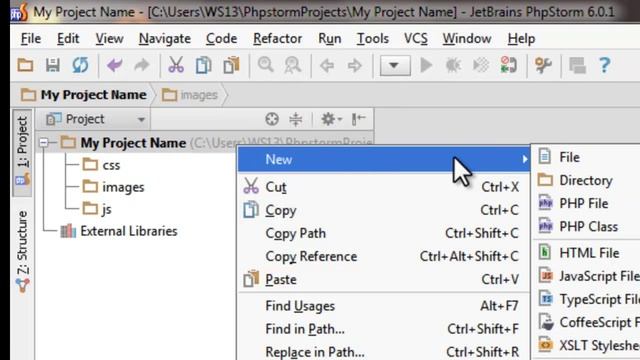Image resolution: width=640 pixels, height=360 pixels.
Task: Choose Copy in the context menu
Action: (x=384, y=210)
